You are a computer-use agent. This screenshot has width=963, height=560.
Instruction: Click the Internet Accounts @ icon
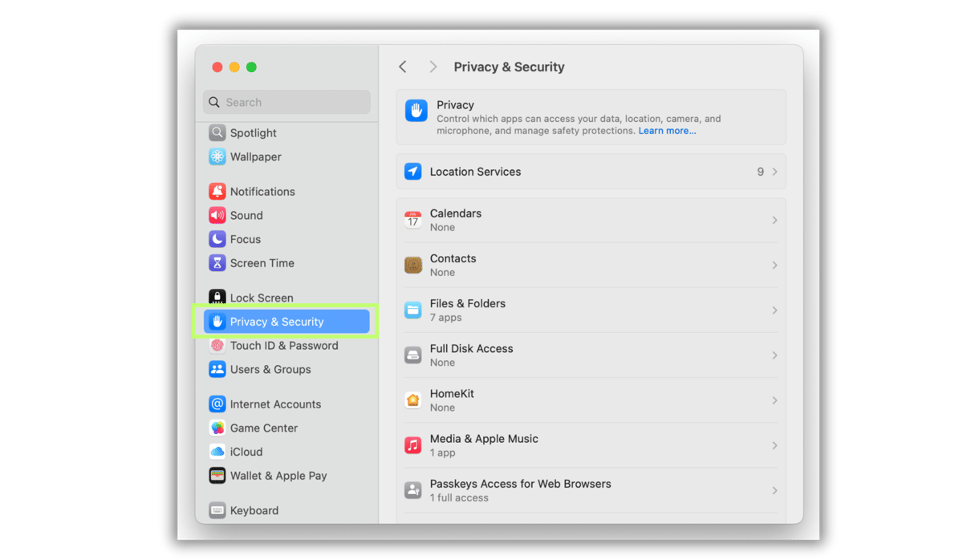click(x=217, y=404)
